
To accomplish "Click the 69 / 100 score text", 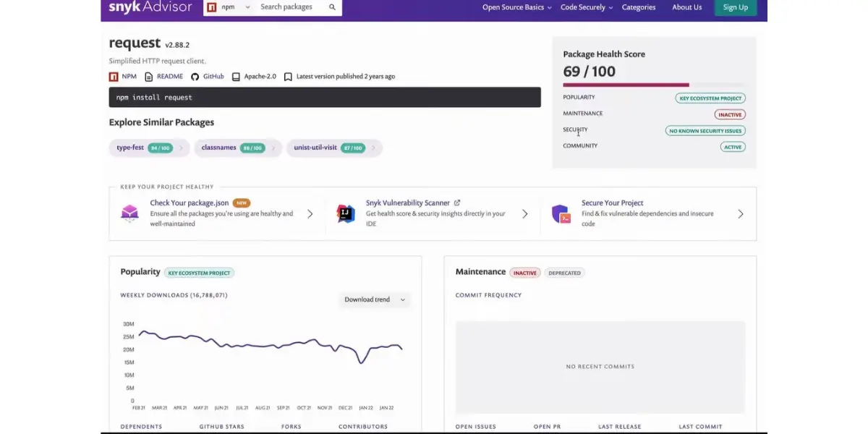I will pos(590,72).
